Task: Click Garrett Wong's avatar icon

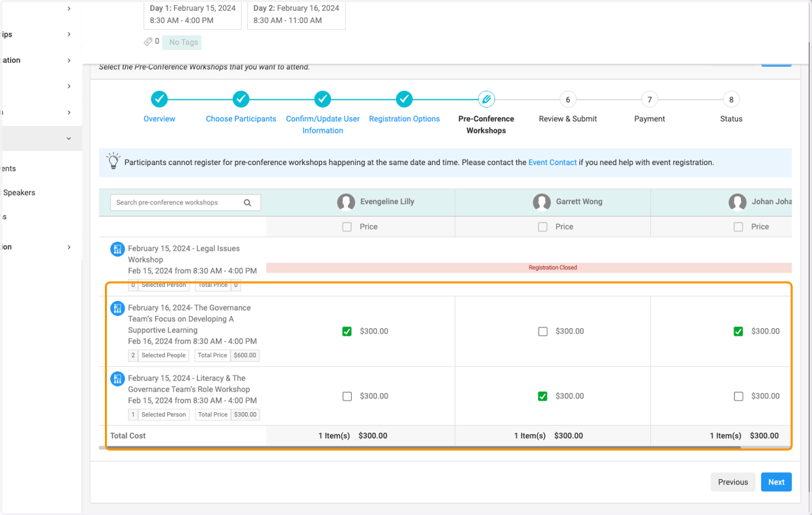Action: 541,202
